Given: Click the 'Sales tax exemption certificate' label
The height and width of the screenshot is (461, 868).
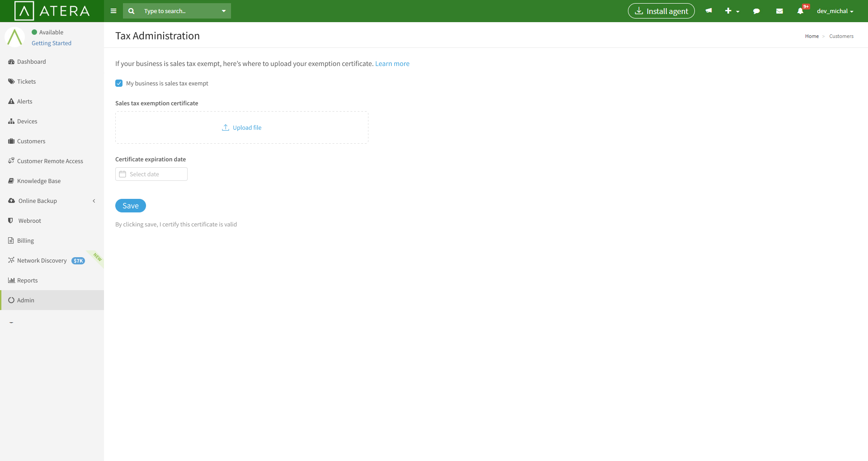Looking at the screenshot, I should [157, 103].
